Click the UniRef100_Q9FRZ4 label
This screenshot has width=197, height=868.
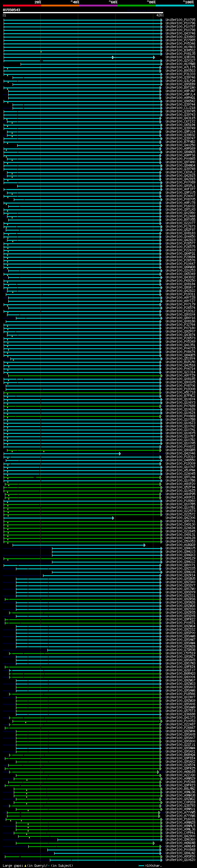(x=180, y=667)
